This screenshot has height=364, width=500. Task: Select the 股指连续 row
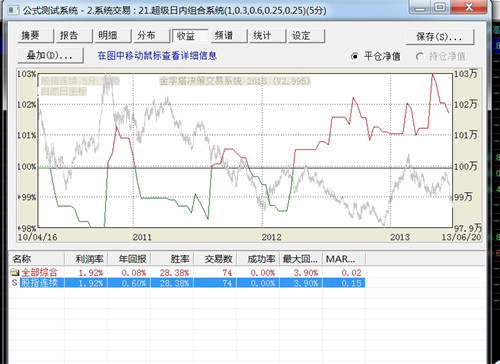click(188, 283)
